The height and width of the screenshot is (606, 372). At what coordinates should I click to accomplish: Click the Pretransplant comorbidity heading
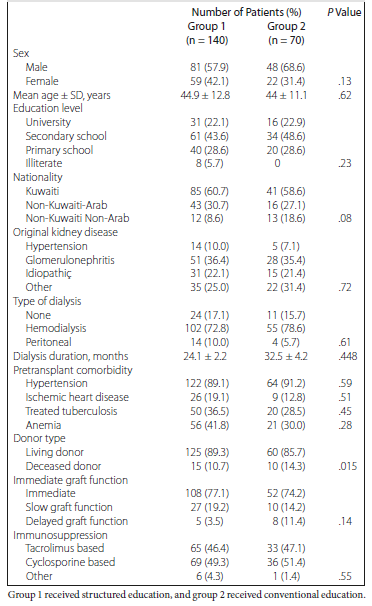[x=73, y=370]
